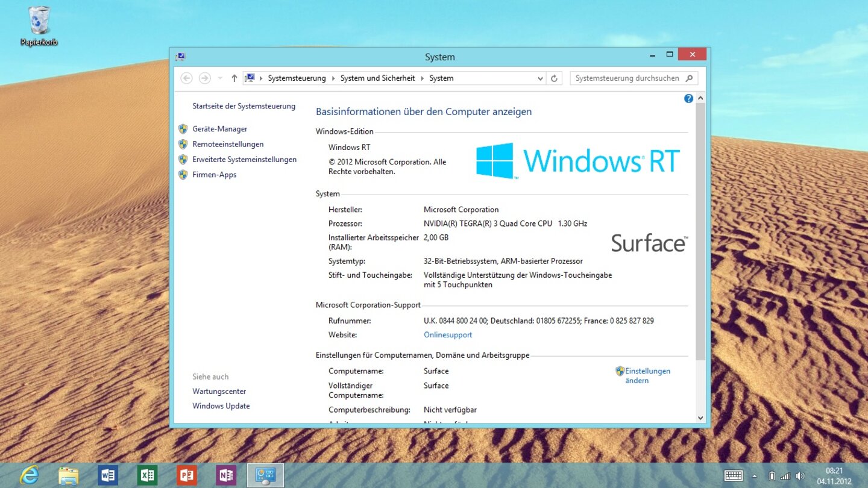The image size is (868, 488).
Task: Select the System breadcrumb
Action: coord(441,78)
